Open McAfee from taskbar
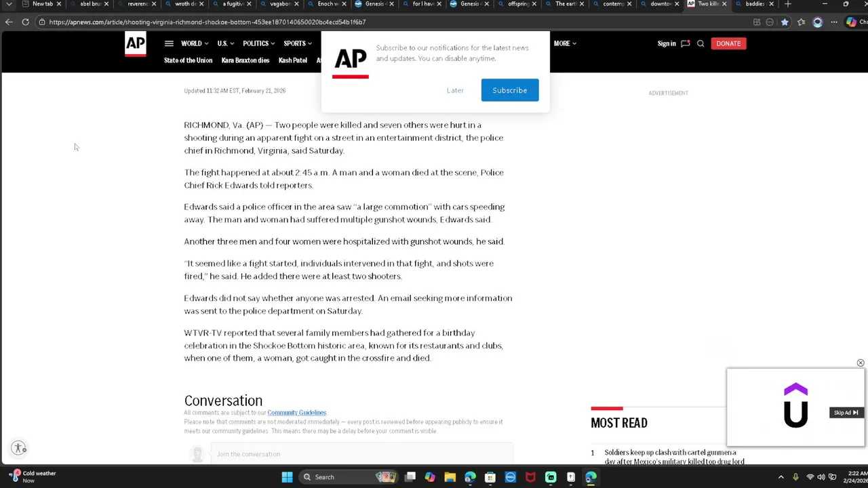The image size is (868, 488). pyautogui.click(x=530, y=477)
